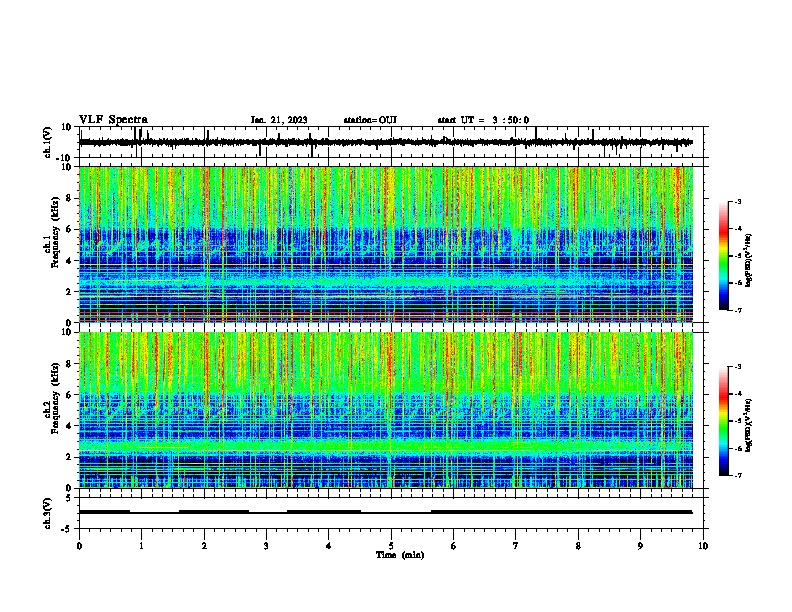The image size is (792, 612).
Task: Click the "6" kHz tick on ch.2 spectrogram
Action: pyautogui.click(x=70, y=395)
